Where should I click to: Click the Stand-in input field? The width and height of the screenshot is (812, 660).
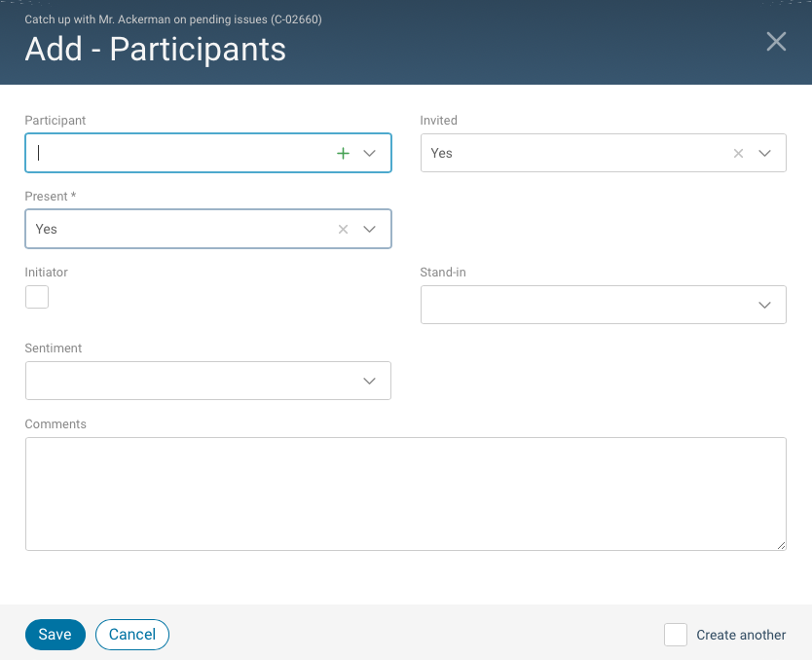click(584, 305)
